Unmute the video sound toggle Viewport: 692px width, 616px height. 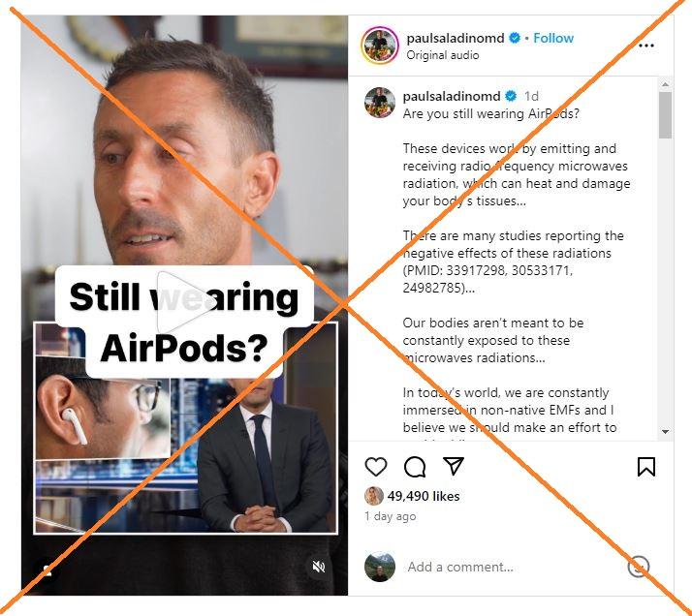pyautogui.click(x=318, y=567)
